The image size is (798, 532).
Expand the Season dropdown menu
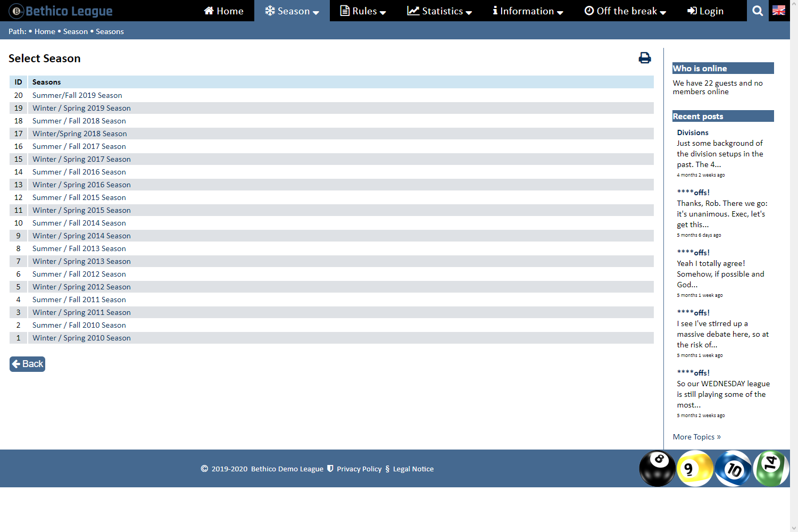click(292, 11)
